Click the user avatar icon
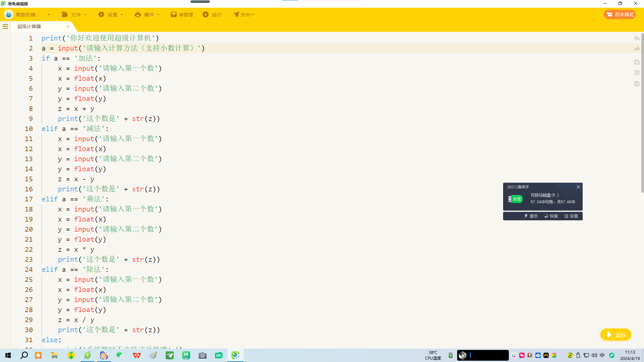This screenshot has width=644, height=362. (x=9, y=14)
